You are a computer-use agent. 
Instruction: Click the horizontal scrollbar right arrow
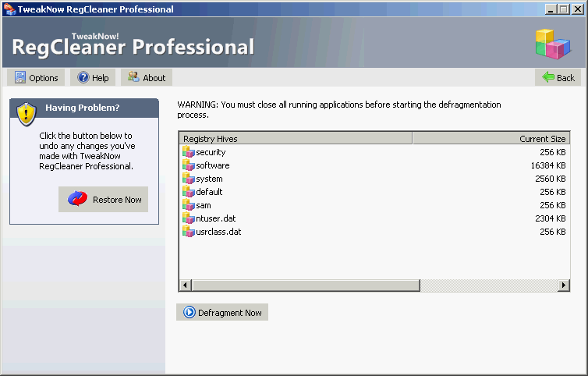564,286
